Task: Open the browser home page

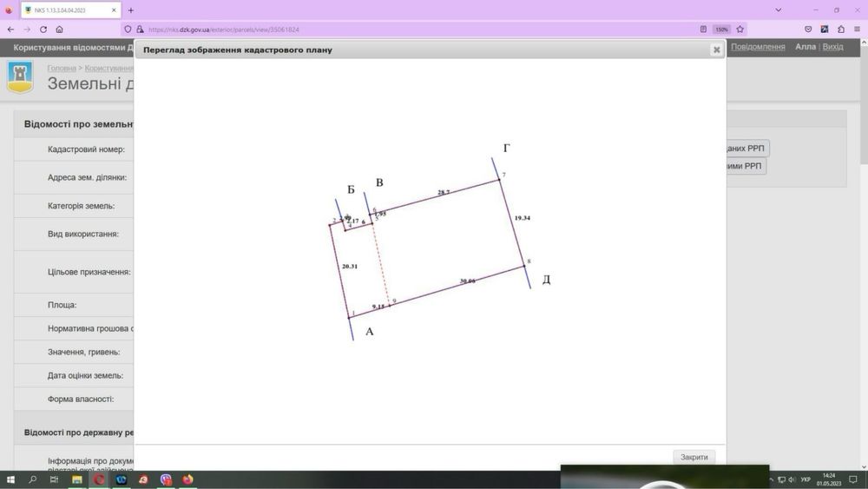Action: (59, 30)
